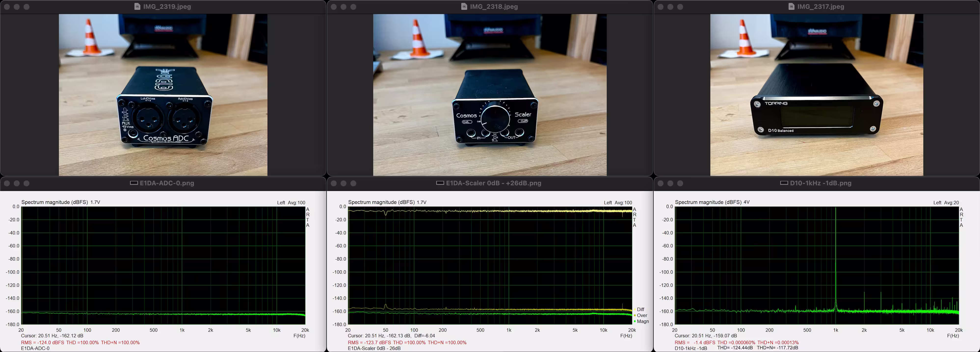980x352 pixels.
Task: Click 'TOPPING' logo on the D10 photo
Action: pyautogui.click(x=776, y=103)
